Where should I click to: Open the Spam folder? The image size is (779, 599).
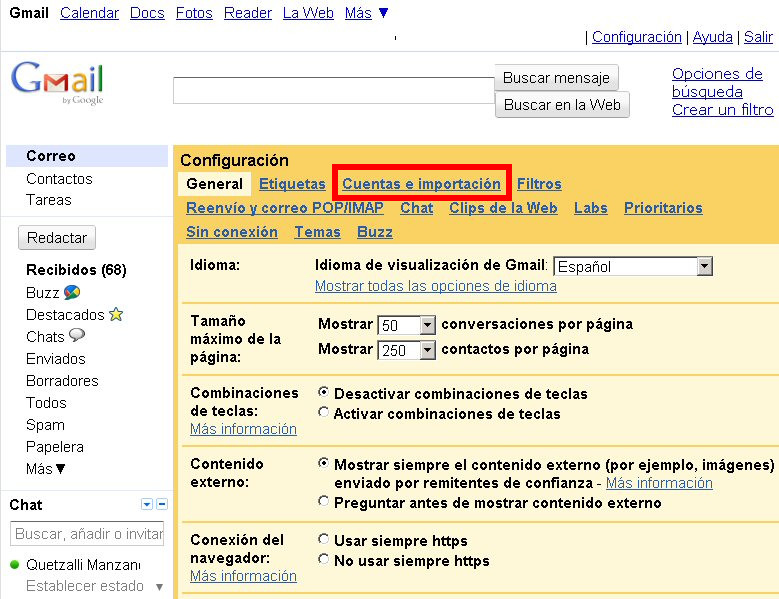coord(45,425)
